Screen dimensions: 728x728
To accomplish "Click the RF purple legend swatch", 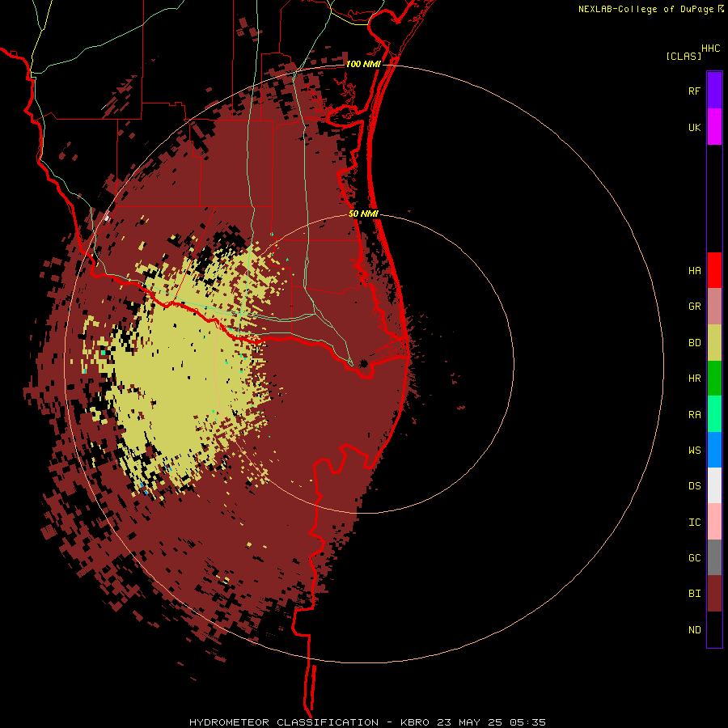I will (714, 91).
